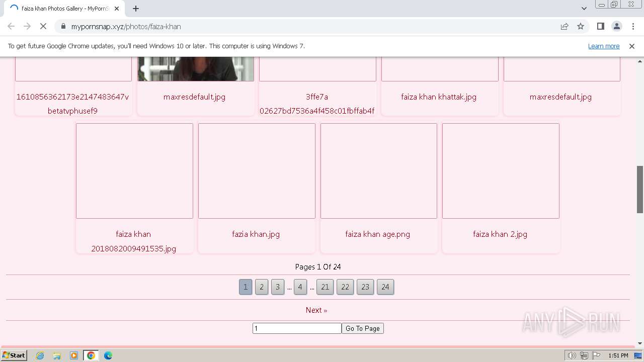Open the faiza khan 2.jpg thumbnail
This screenshot has height=362, width=644.
[x=501, y=171]
